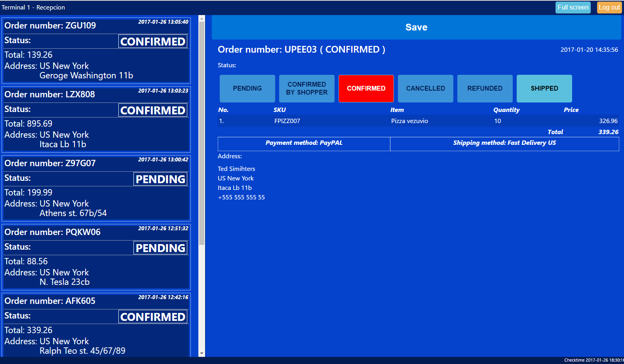Image resolution: width=624 pixels, height=364 pixels.
Task: Click the PENDING badge on order Z97G07
Action: click(160, 179)
